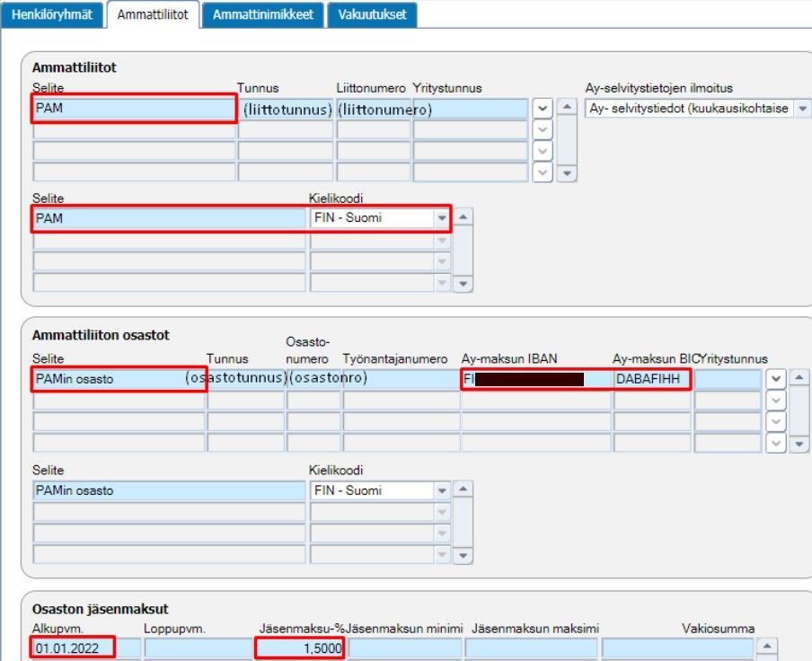Screen dimensions: 812x661
Task: Click scroll up arrow of osastot list
Action: pos(799,377)
